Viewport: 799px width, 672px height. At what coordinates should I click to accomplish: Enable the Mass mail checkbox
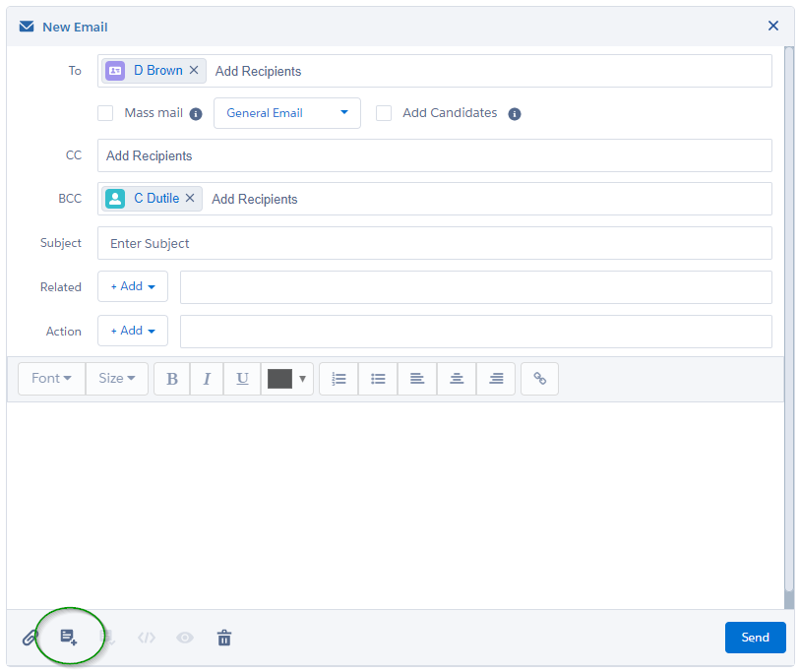105,112
